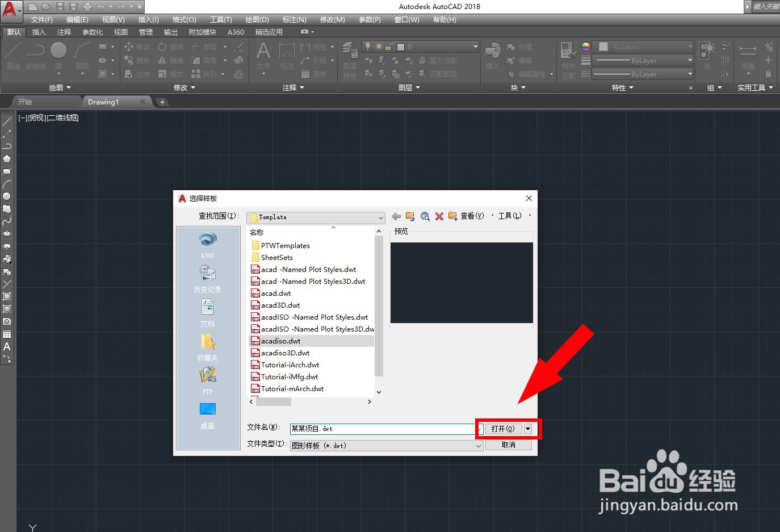Viewport: 780px width, 532px height.
Task: Click the Undo arrow in quick access toolbar
Action: tap(100, 7)
